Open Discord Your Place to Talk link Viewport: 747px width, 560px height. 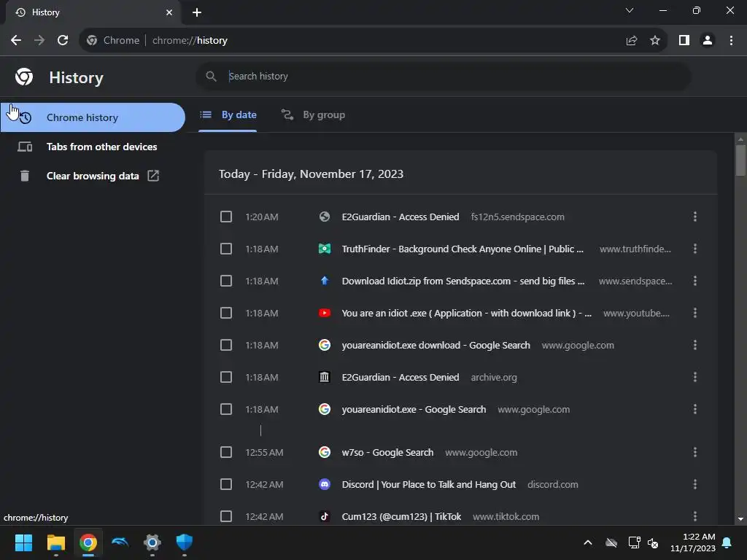(x=429, y=484)
